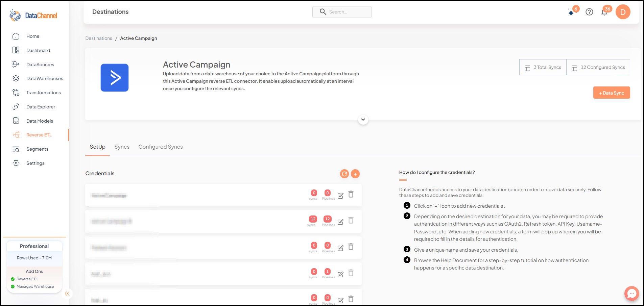This screenshot has width=644, height=306.
Task: Open the Data Models sidebar icon
Action: [x=16, y=121]
